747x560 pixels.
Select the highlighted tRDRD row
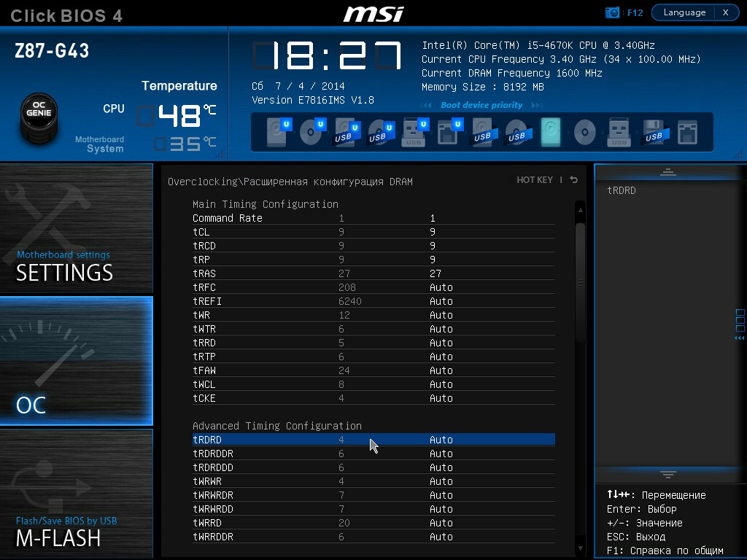[373, 440]
